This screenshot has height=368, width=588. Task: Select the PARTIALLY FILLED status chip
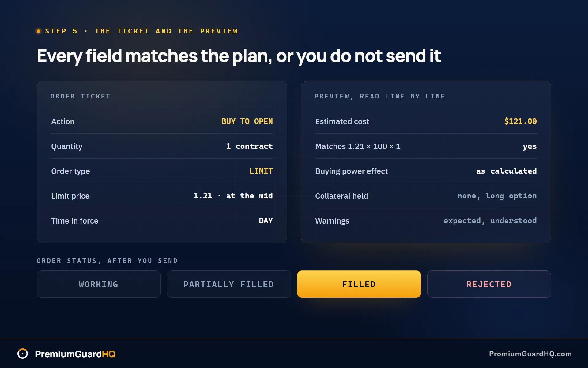pos(229,284)
